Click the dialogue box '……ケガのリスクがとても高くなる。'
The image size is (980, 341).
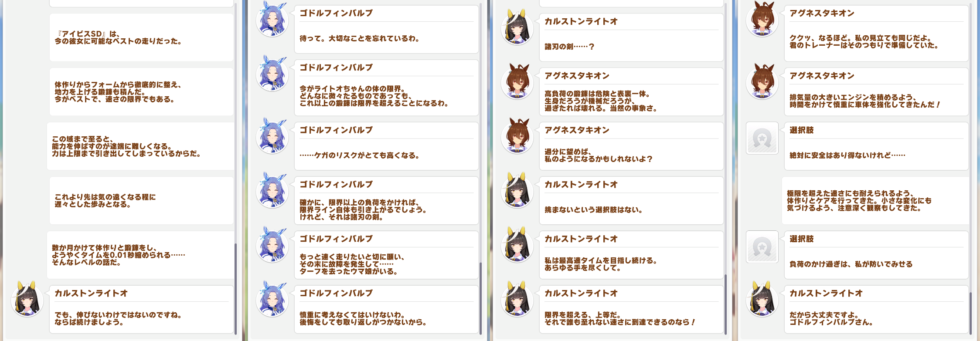[x=386, y=146]
